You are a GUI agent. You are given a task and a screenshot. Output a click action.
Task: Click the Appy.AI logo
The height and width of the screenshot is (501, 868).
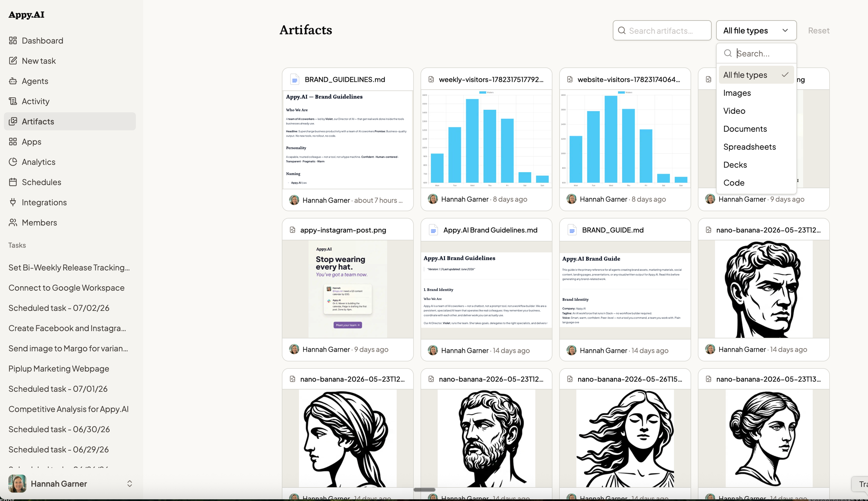click(x=27, y=15)
